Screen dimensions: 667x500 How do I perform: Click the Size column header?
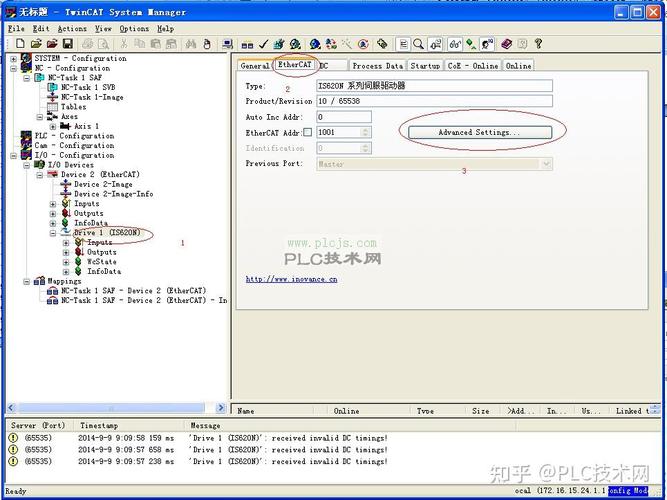(480, 411)
